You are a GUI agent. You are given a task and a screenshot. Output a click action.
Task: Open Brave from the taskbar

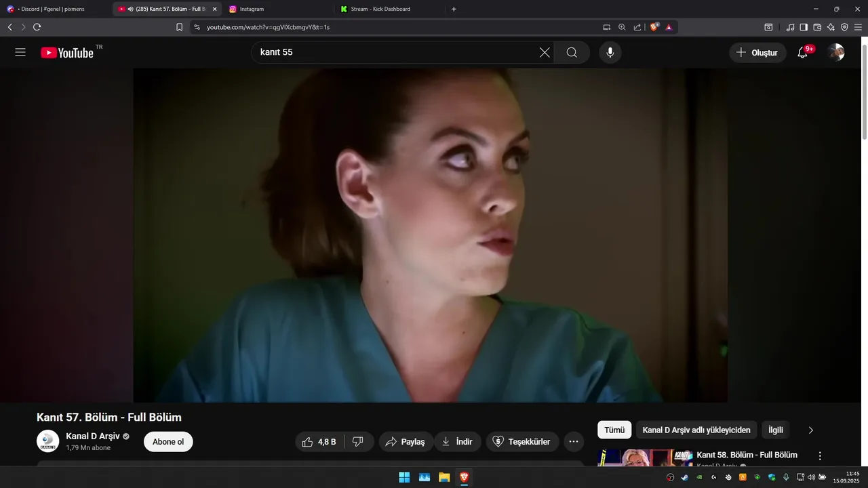pyautogui.click(x=464, y=477)
